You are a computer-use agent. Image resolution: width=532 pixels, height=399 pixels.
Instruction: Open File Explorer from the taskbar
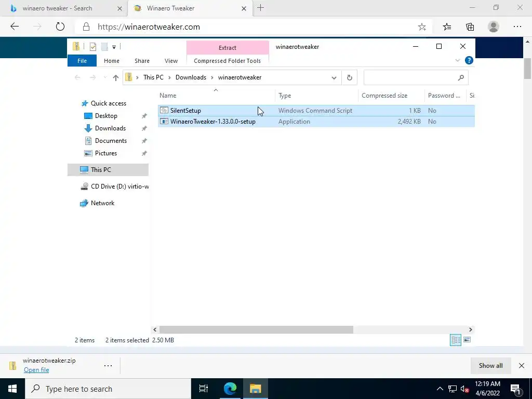pyautogui.click(x=256, y=389)
